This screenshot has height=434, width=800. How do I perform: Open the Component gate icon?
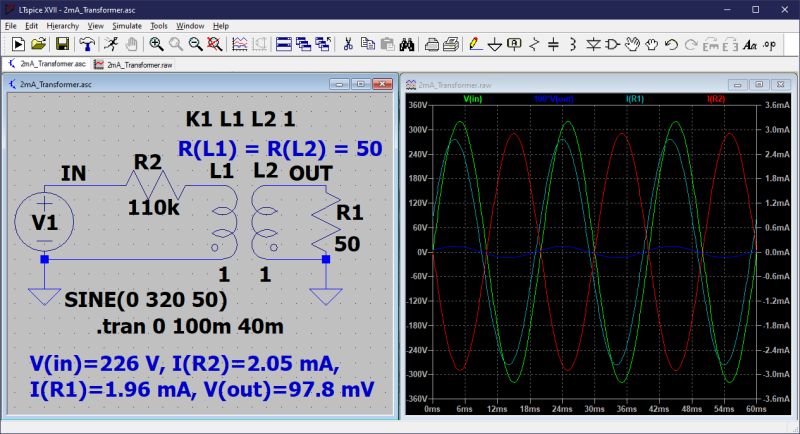[x=612, y=44]
